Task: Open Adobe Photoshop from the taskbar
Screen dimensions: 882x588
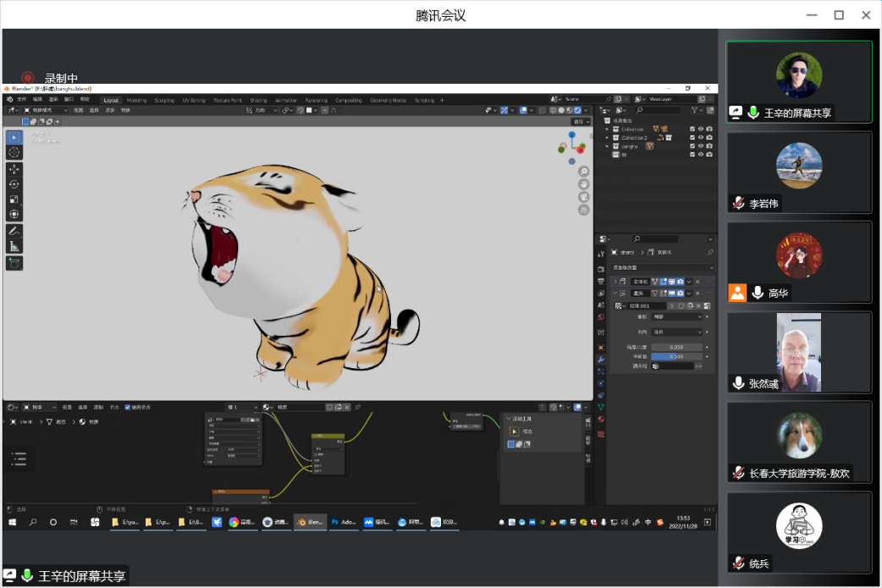Action: tap(343, 522)
